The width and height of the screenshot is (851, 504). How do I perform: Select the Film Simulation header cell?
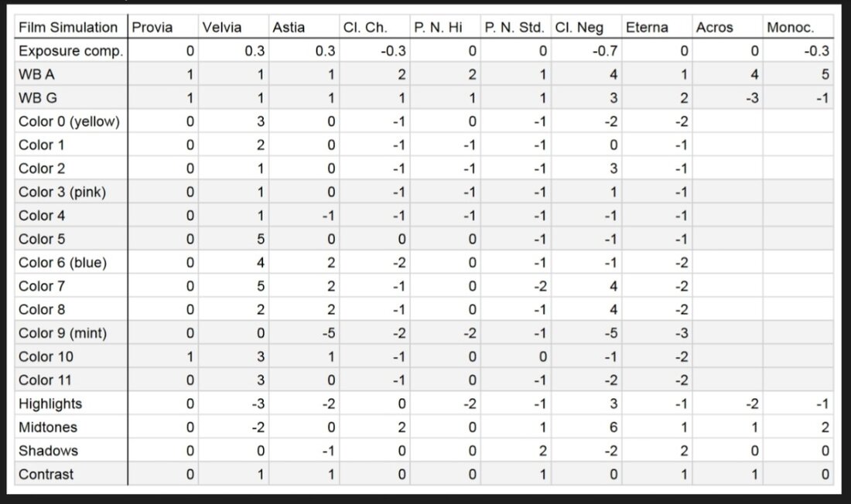pyautogui.click(x=70, y=27)
